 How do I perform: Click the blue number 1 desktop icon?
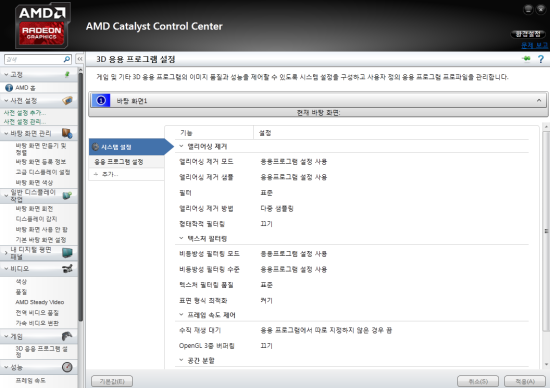tap(101, 101)
